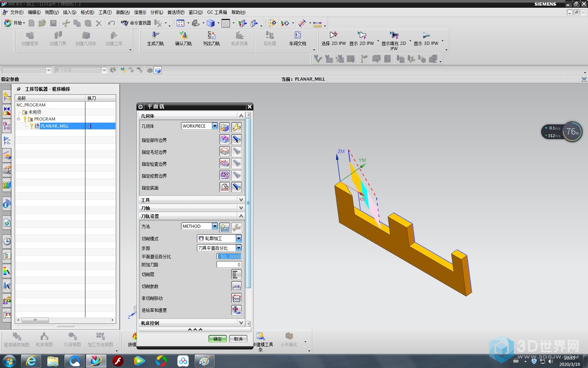Image resolution: width=588 pixels, height=368 pixels.
Task: Click geometry (几何体) edit wrench icon
Action: pos(237,128)
